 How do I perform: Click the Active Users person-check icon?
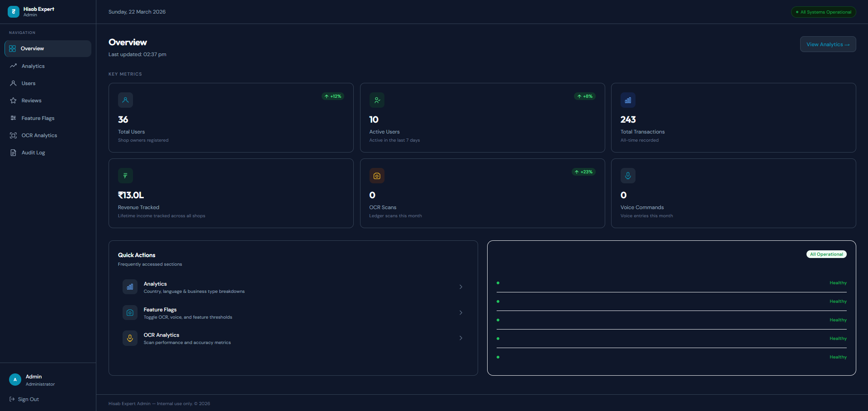pyautogui.click(x=377, y=100)
